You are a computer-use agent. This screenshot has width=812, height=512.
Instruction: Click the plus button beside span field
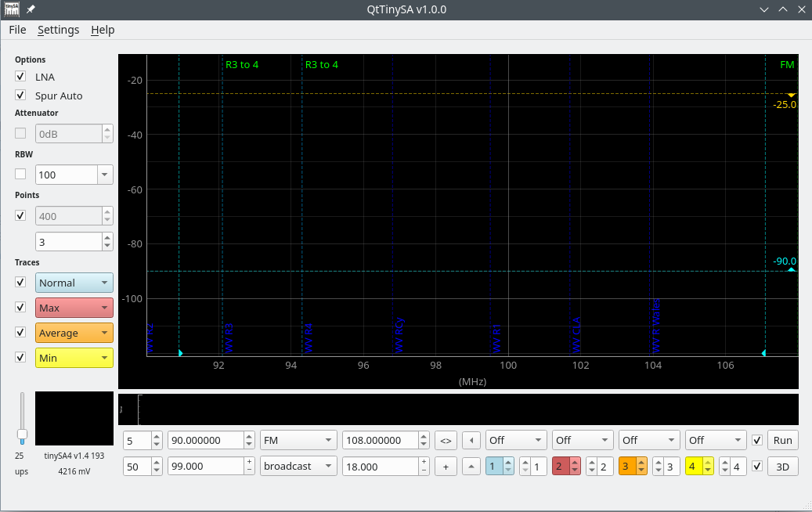446,467
